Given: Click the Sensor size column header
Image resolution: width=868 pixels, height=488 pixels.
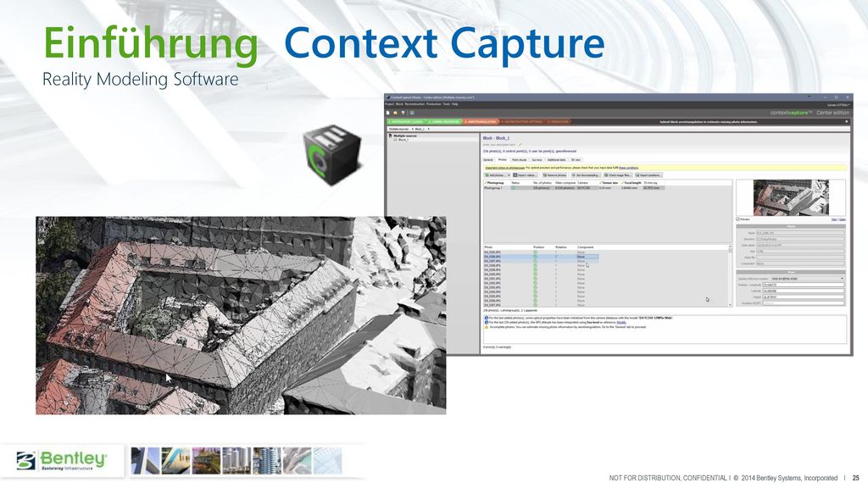Looking at the screenshot, I should [609, 183].
